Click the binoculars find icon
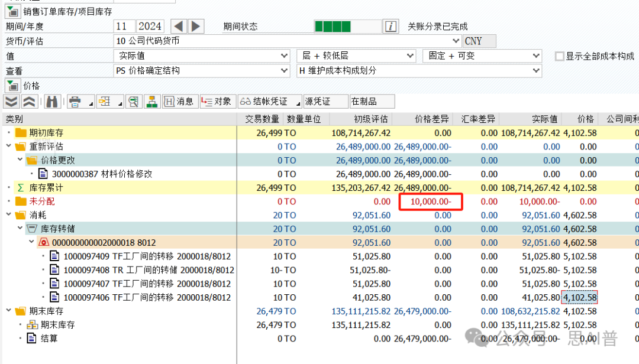 pos(53,102)
